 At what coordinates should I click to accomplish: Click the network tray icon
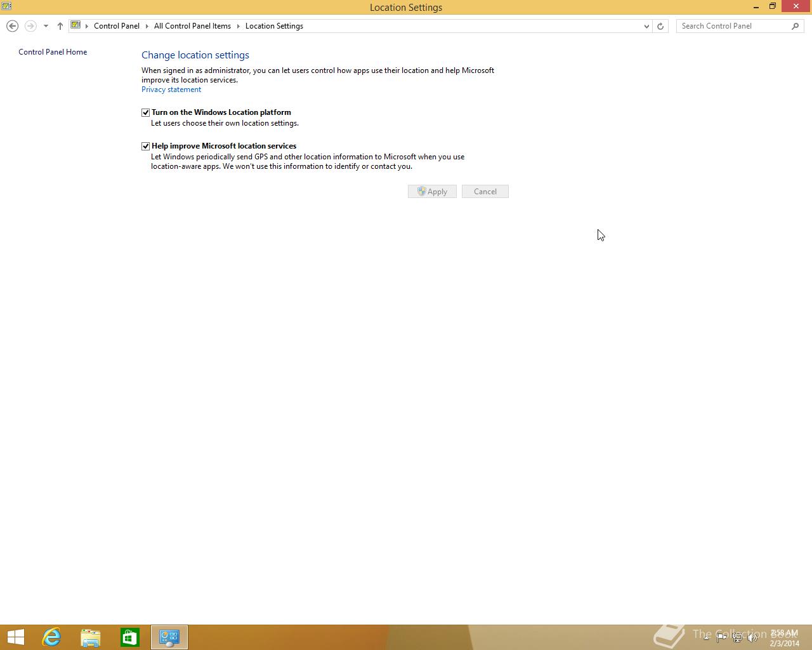(737, 637)
